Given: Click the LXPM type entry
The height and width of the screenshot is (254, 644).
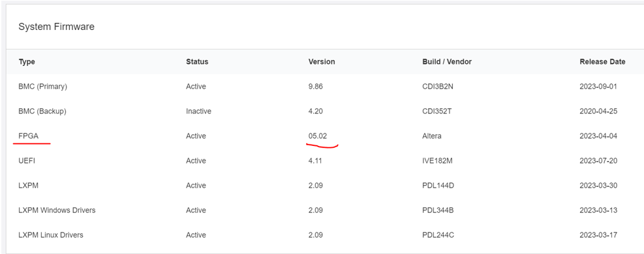Looking at the screenshot, I should [x=29, y=186].
